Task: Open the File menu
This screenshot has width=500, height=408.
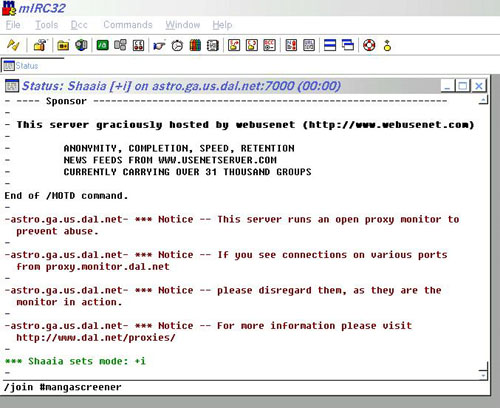Action: click(x=13, y=25)
